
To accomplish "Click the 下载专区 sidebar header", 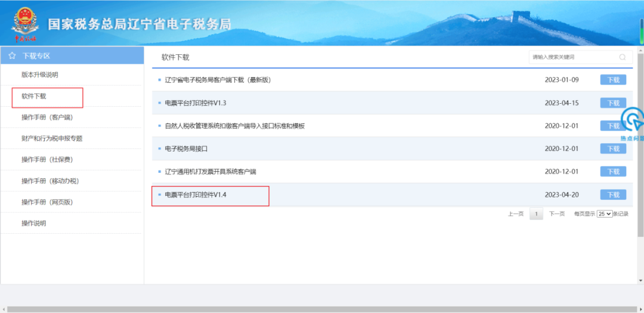I will pos(72,55).
